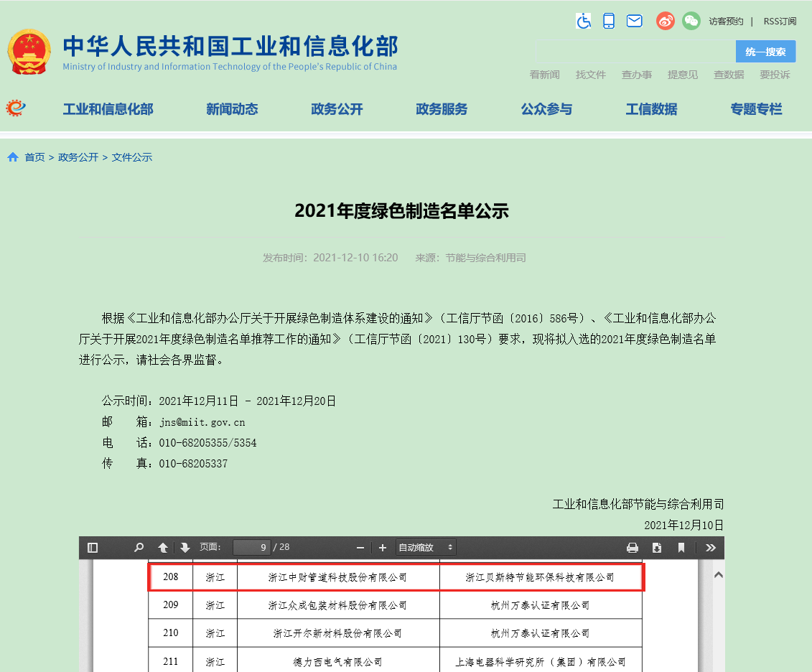This screenshot has height=672, width=812.
Task: Open the RSS订阅 subscription link
Action: coord(779,21)
